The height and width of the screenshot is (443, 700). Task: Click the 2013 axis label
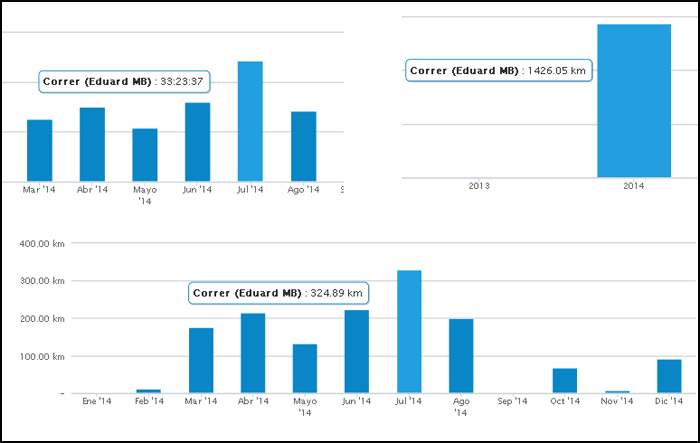point(479,186)
